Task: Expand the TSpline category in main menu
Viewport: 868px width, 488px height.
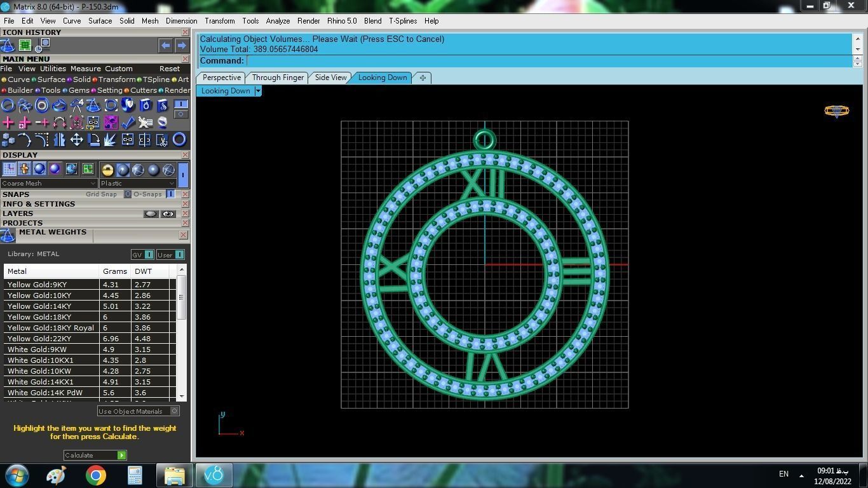Action: pos(153,79)
